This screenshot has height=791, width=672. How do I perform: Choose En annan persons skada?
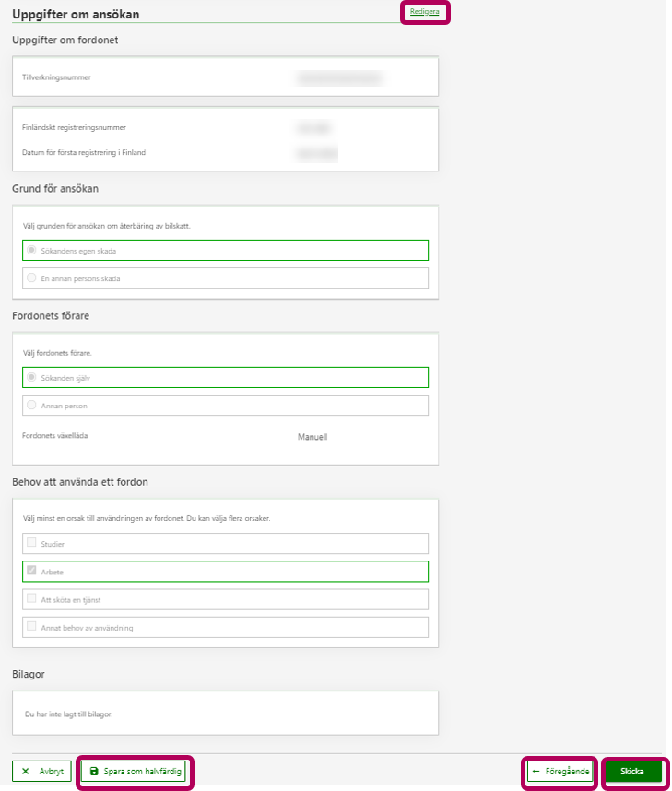(x=32, y=277)
